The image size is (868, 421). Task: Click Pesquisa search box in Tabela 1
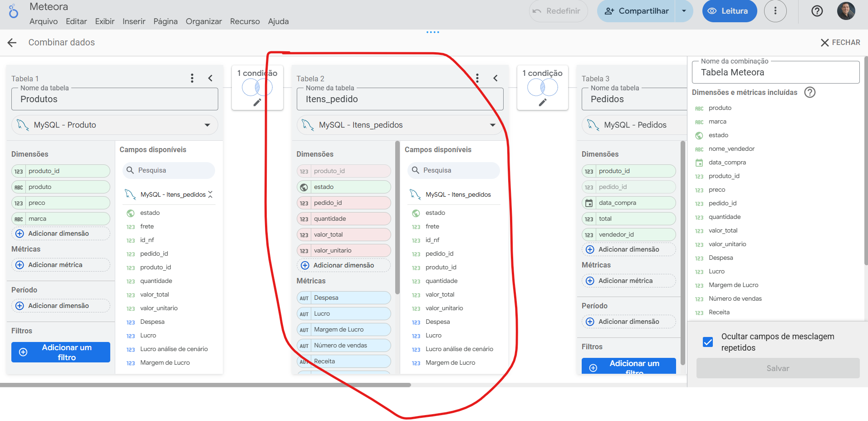coord(169,170)
